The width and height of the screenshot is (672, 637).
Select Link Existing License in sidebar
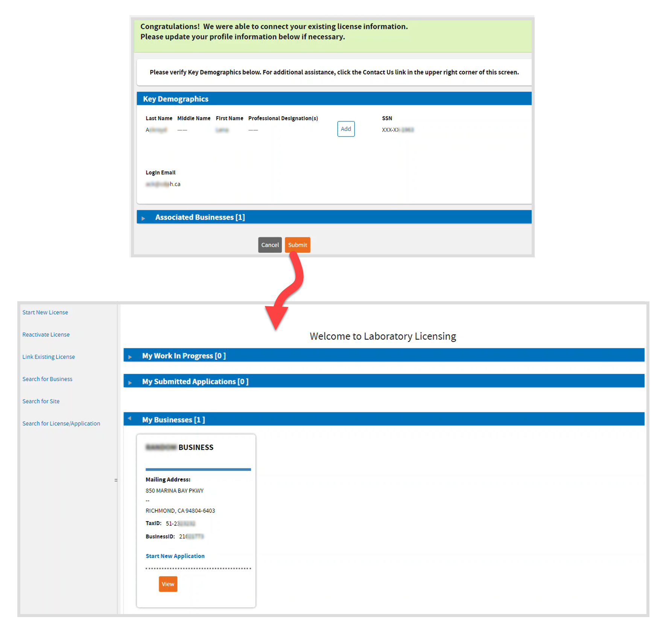click(49, 357)
